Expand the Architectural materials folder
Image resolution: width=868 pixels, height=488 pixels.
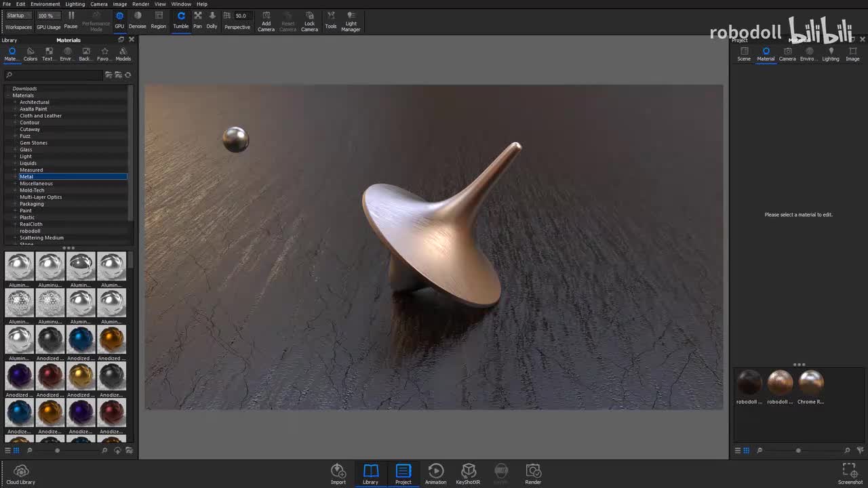(15, 102)
